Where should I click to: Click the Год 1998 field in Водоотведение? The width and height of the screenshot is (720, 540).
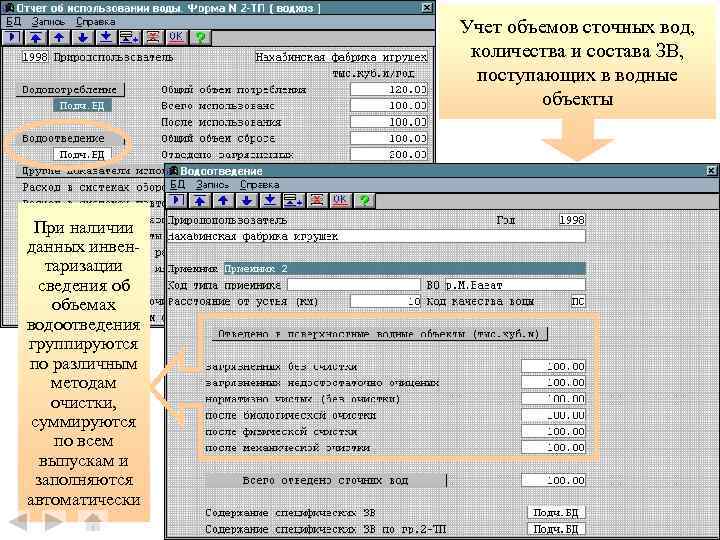coord(572,220)
